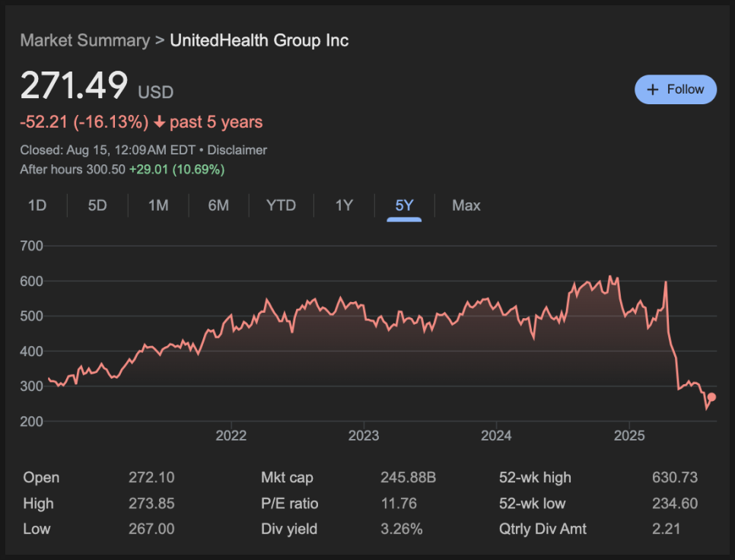Viewport: 735px width, 560px height.
Task: Switch chart to 5D range
Action: pos(97,205)
